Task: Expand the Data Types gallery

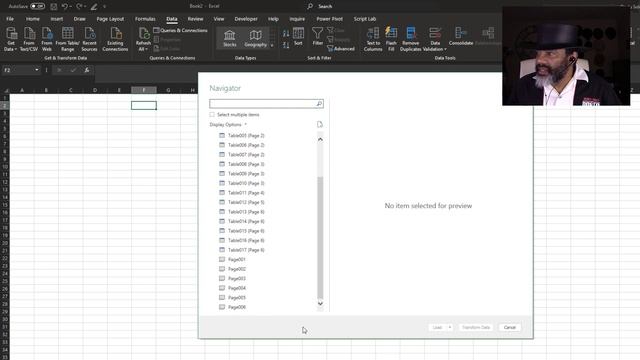Action: pyautogui.click(x=272, y=45)
